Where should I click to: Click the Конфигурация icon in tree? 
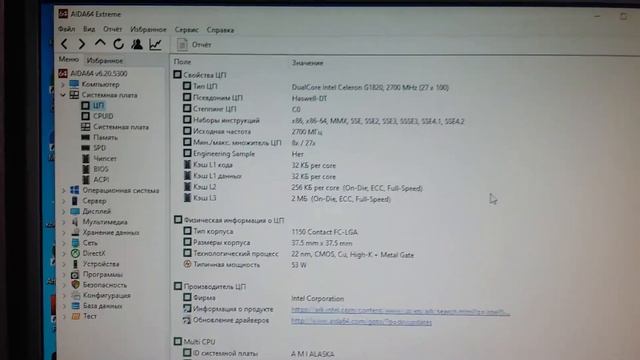[x=75, y=296]
